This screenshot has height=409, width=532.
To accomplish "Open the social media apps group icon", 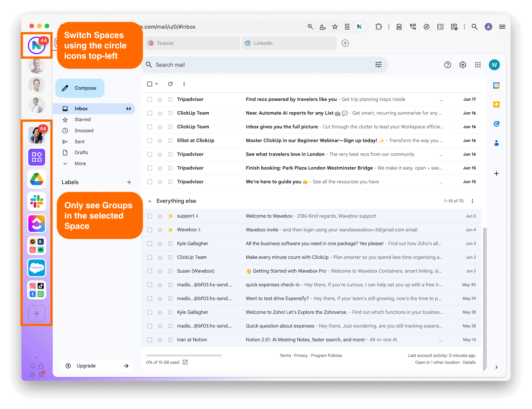I will (37, 290).
